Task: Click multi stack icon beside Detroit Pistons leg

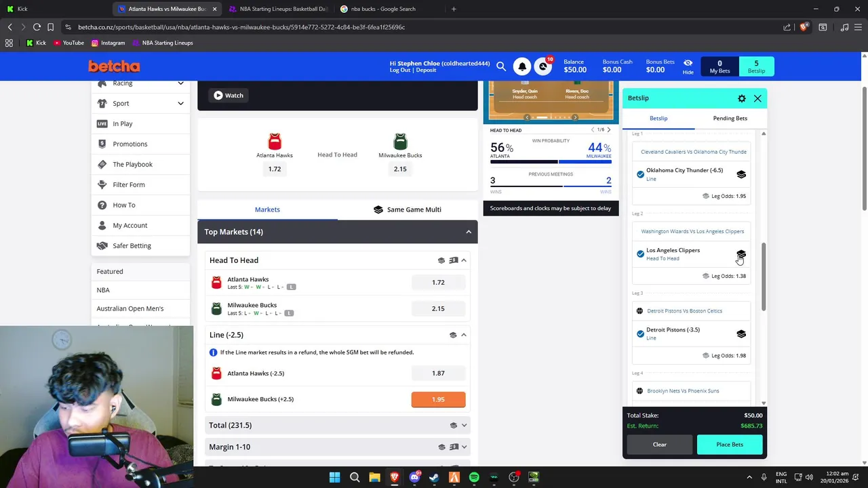Action: point(741,333)
